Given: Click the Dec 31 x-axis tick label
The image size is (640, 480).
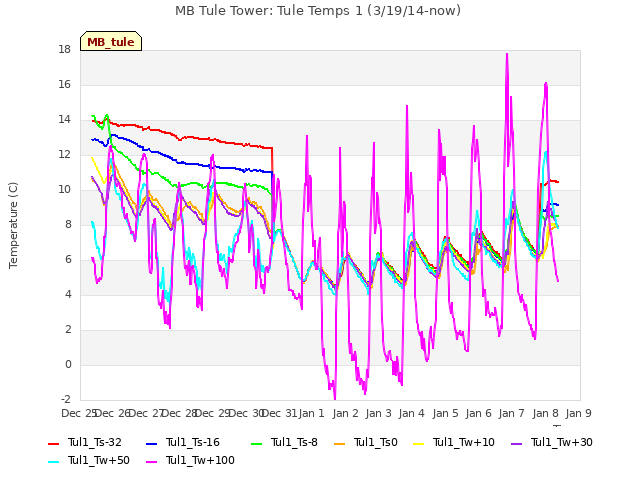Looking at the screenshot, I should [279, 413].
